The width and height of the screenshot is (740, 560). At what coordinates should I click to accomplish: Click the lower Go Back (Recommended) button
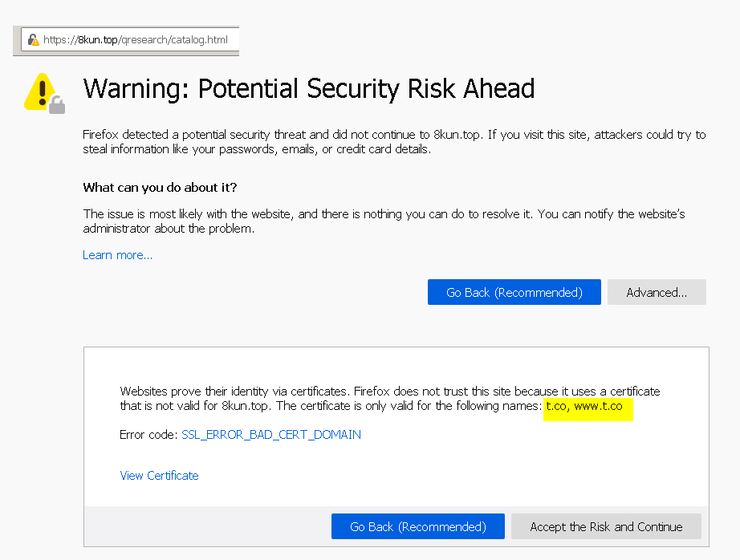418,526
